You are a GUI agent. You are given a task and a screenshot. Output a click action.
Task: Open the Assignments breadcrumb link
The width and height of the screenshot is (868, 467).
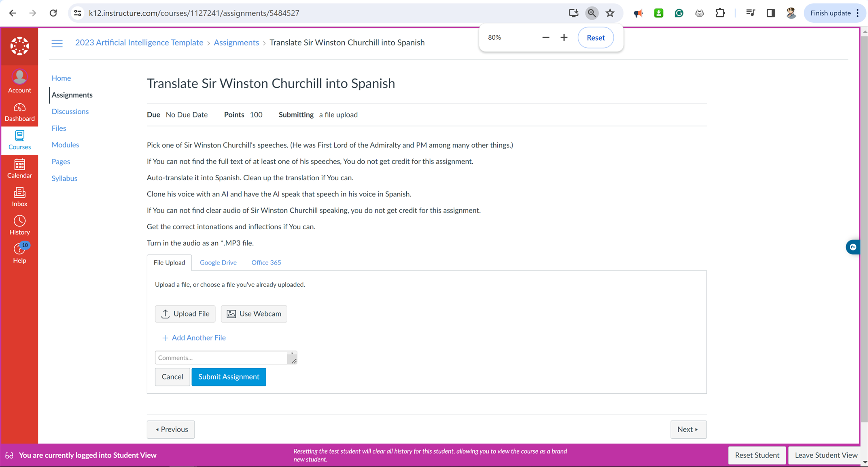tap(236, 42)
